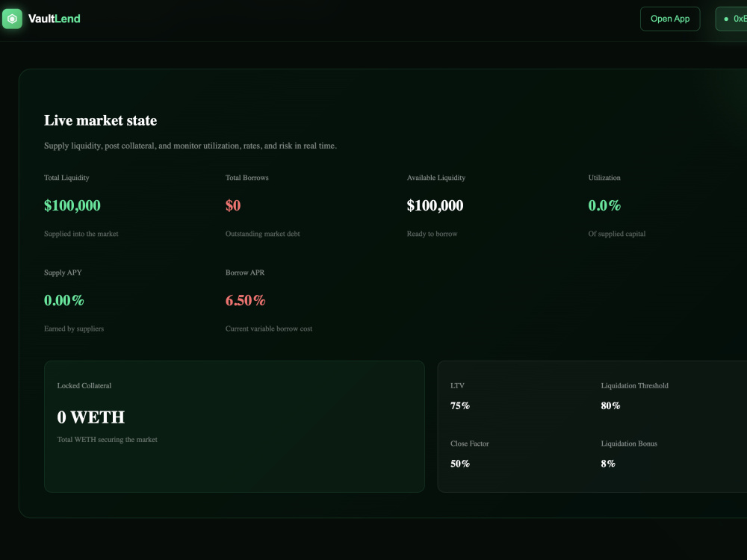Click the Liquidation Bonus label
The width and height of the screenshot is (747, 560).
point(629,444)
